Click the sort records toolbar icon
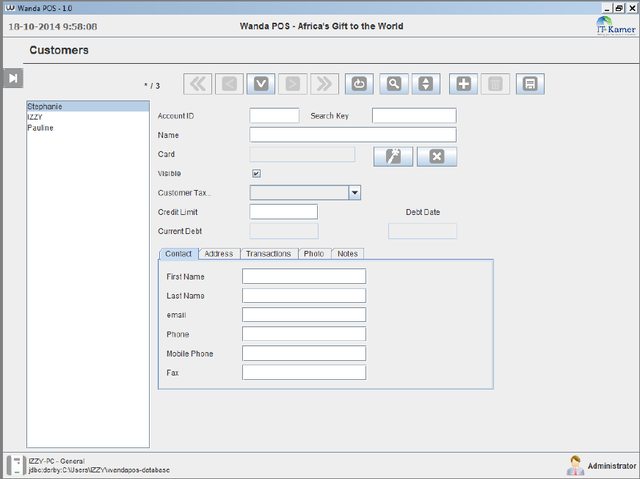This screenshot has width=640, height=479. [x=425, y=84]
